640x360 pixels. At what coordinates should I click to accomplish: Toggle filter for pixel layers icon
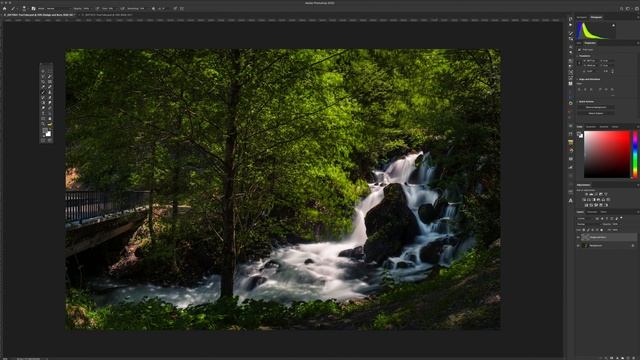(x=597, y=218)
